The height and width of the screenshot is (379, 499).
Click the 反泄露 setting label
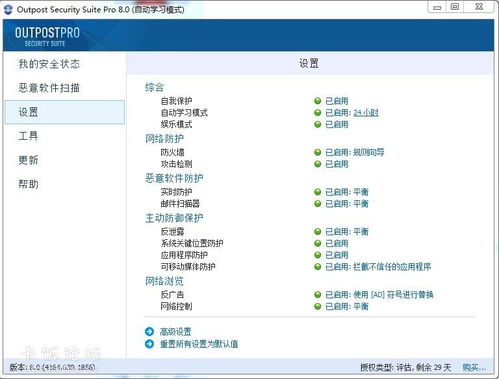pos(172,232)
